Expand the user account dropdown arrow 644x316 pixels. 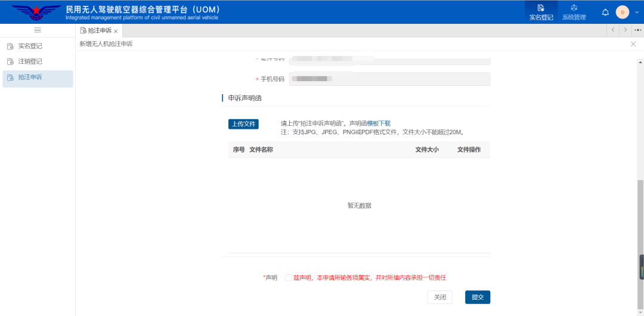pyautogui.click(x=636, y=13)
